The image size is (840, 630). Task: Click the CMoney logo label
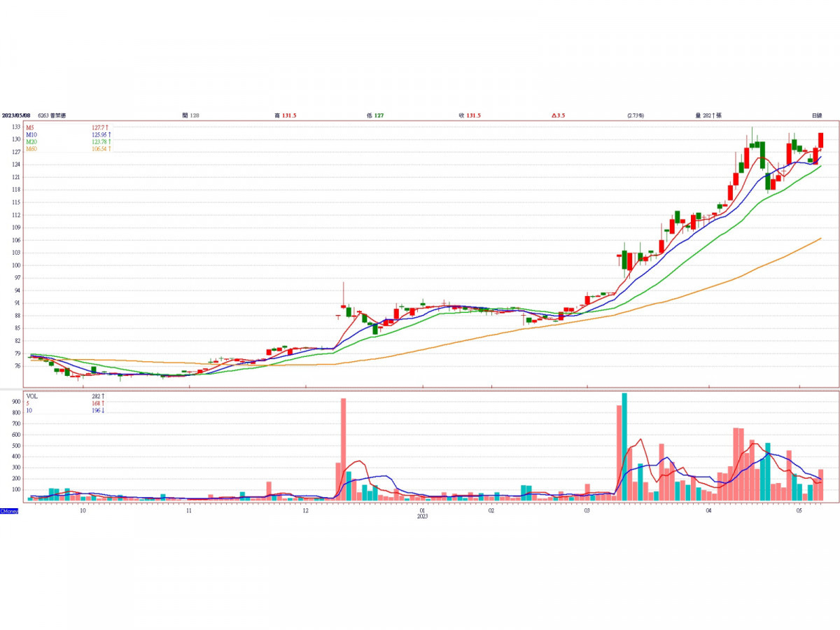point(9,512)
